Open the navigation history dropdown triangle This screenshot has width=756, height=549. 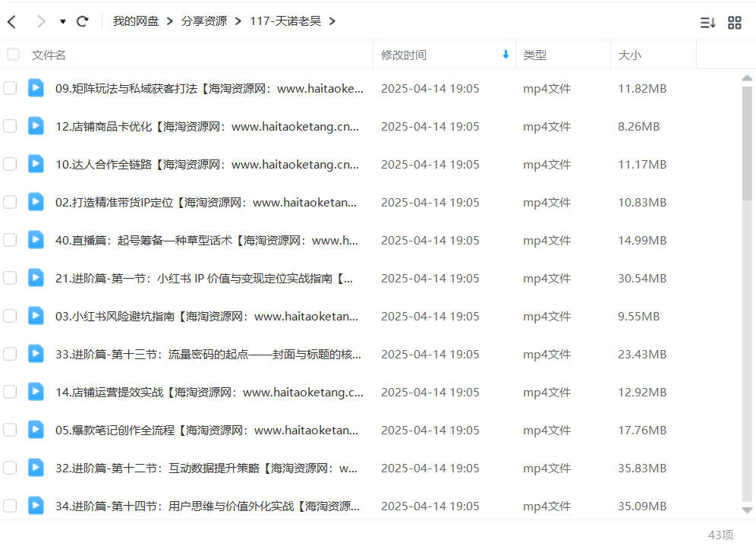pyautogui.click(x=63, y=22)
